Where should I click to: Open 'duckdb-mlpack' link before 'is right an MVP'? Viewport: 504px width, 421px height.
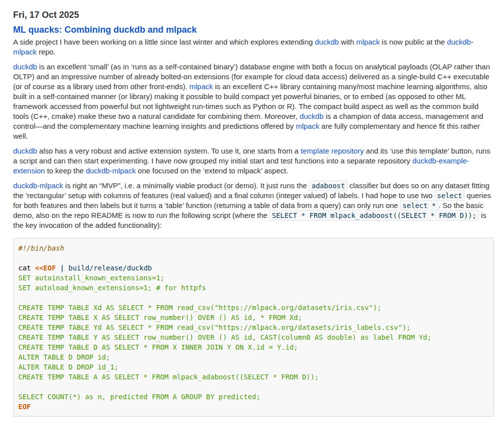(x=38, y=186)
